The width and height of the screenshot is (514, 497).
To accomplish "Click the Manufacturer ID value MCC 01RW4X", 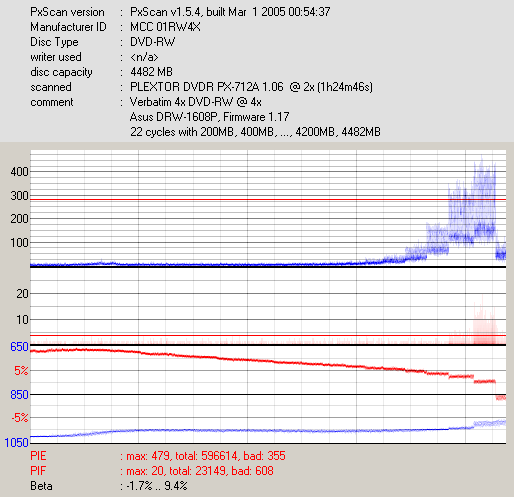I will pos(165,27).
